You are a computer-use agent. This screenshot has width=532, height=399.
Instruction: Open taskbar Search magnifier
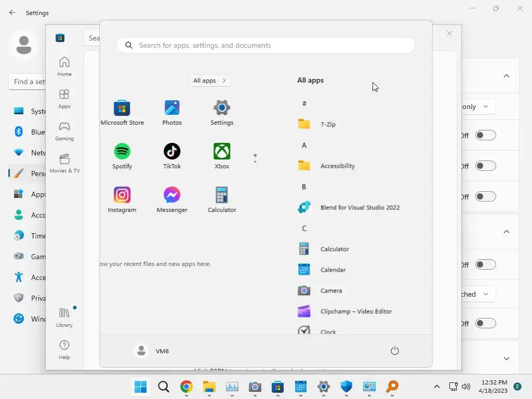164,387
